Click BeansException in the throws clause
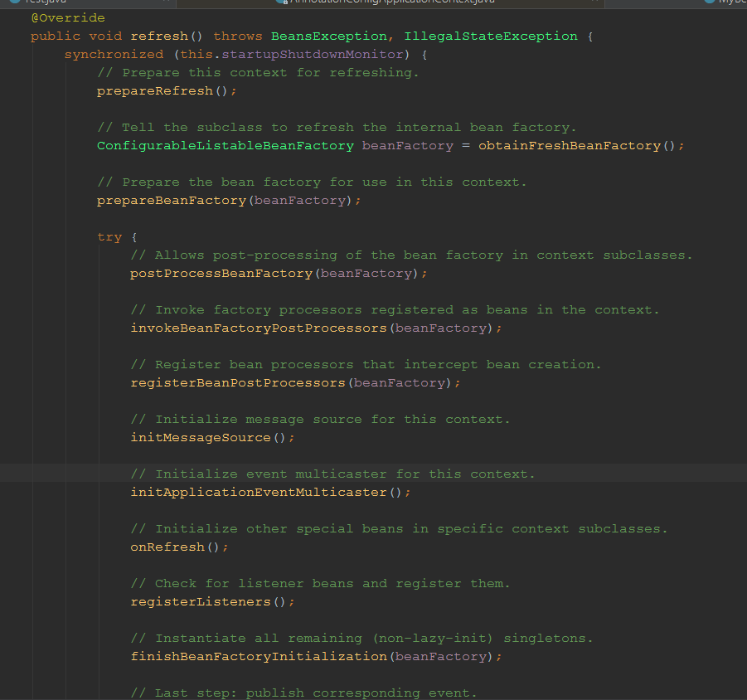 tap(328, 36)
